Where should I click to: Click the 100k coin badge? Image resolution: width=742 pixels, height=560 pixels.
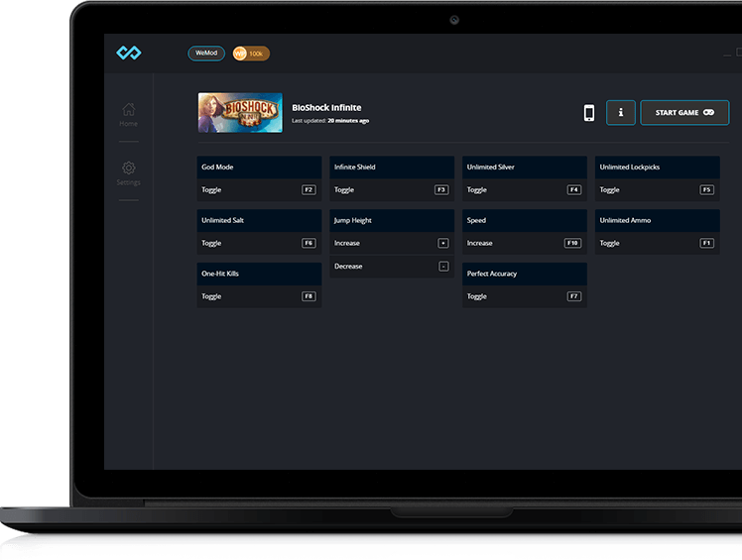251,54
